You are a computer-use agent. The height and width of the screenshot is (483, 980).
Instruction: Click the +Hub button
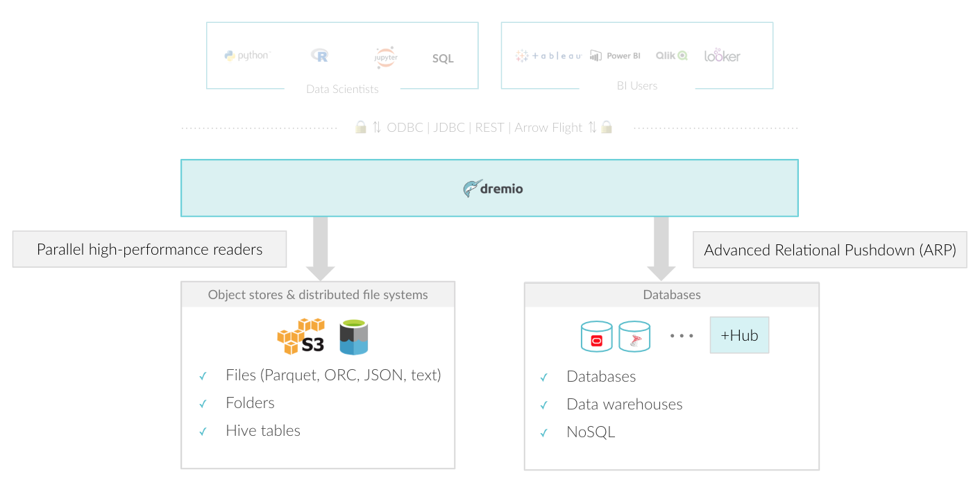click(739, 336)
